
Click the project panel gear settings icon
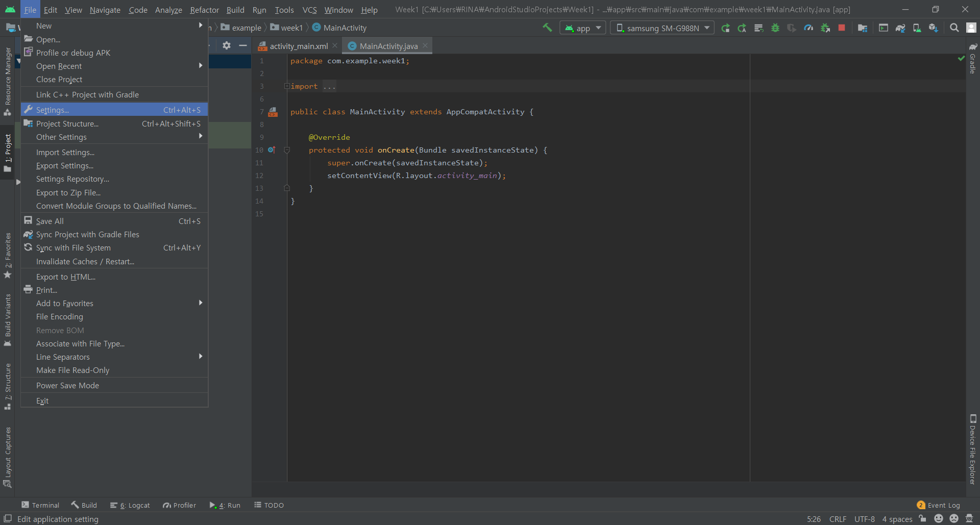(227, 45)
